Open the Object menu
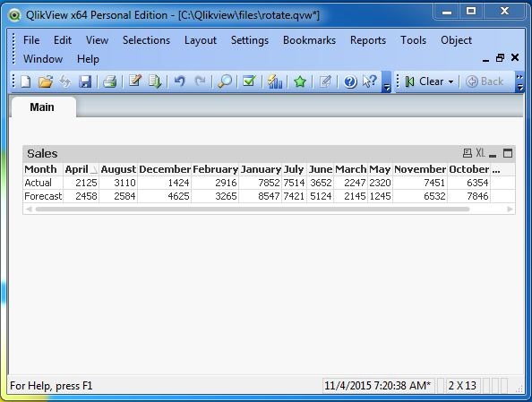This screenshot has height=402, width=532. [x=456, y=40]
